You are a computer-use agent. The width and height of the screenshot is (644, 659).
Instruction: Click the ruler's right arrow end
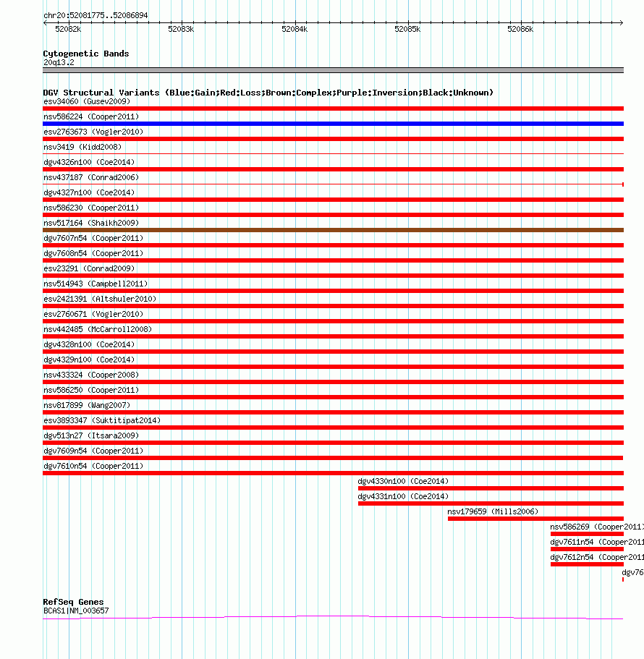coord(621,22)
